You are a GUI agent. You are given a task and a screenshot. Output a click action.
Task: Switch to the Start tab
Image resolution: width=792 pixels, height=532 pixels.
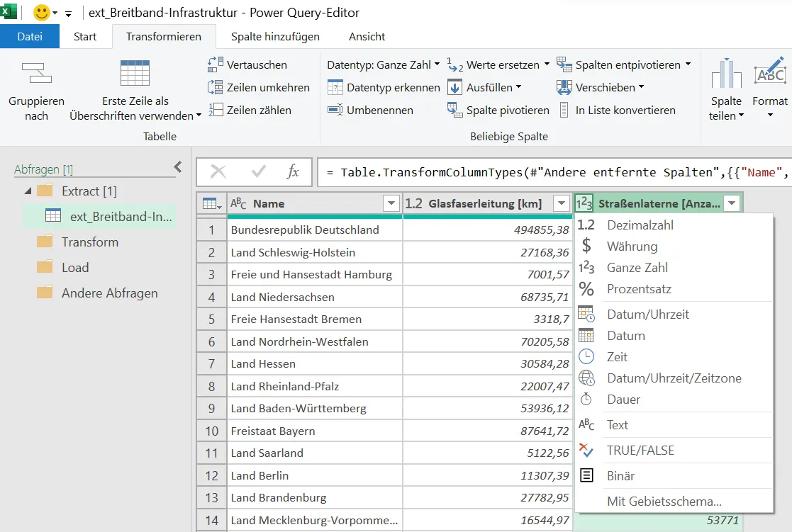[85, 36]
